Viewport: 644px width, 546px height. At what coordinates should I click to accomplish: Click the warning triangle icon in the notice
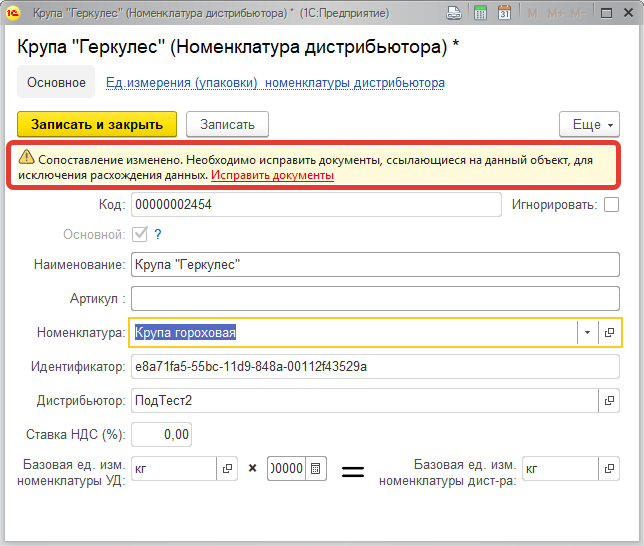click(x=26, y=157)
